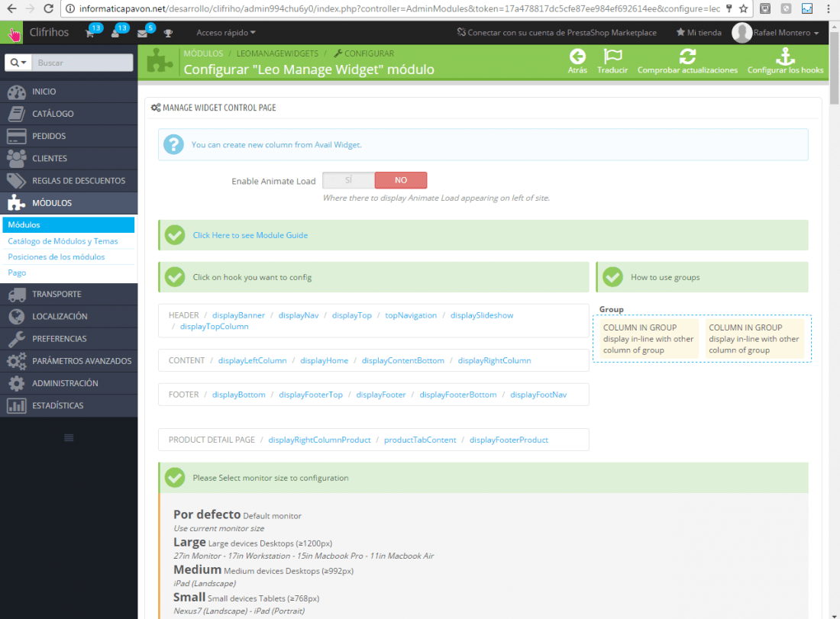Click the Configurar los hooks anchor icon
The image size is (840, 619).
[785, 56]
